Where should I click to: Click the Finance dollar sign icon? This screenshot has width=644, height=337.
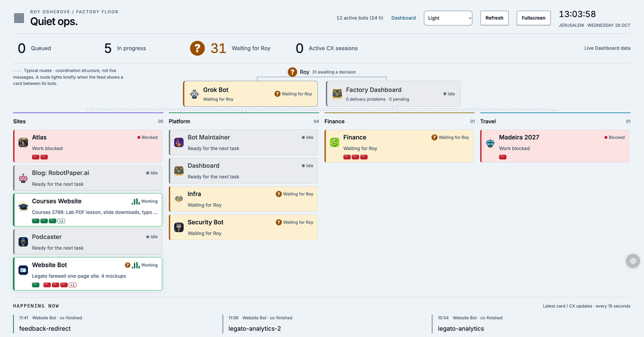click(334, 142)
